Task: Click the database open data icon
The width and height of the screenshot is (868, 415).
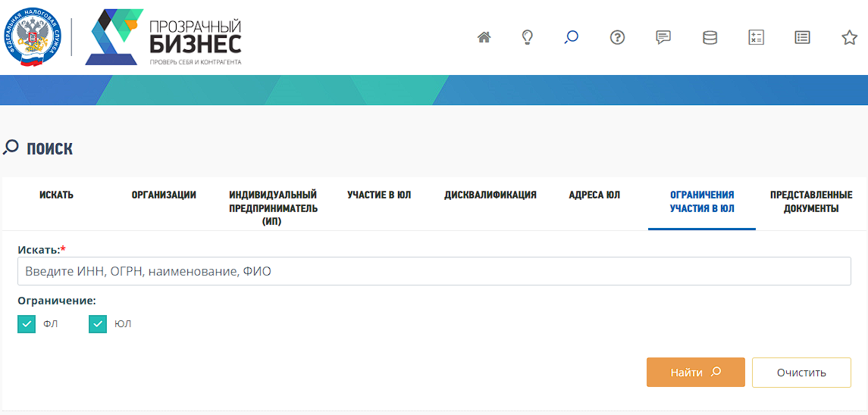Action: tap(710, 37)
